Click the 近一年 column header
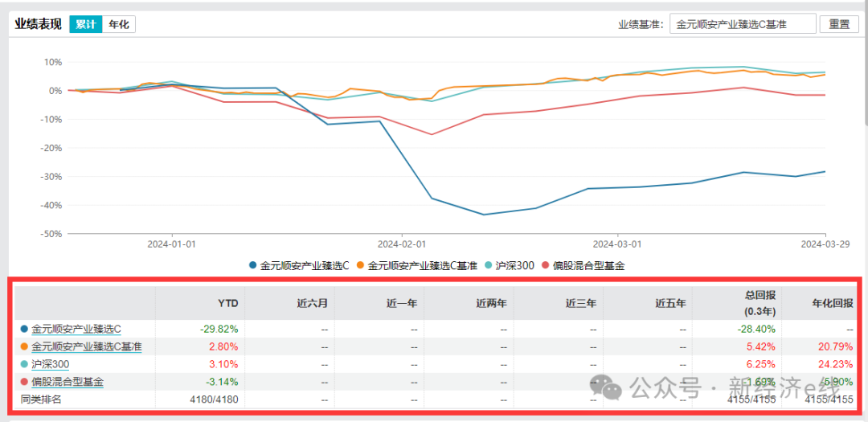This screenshot has height=422, width=868. pyautogui.click(x=403, y=303)
